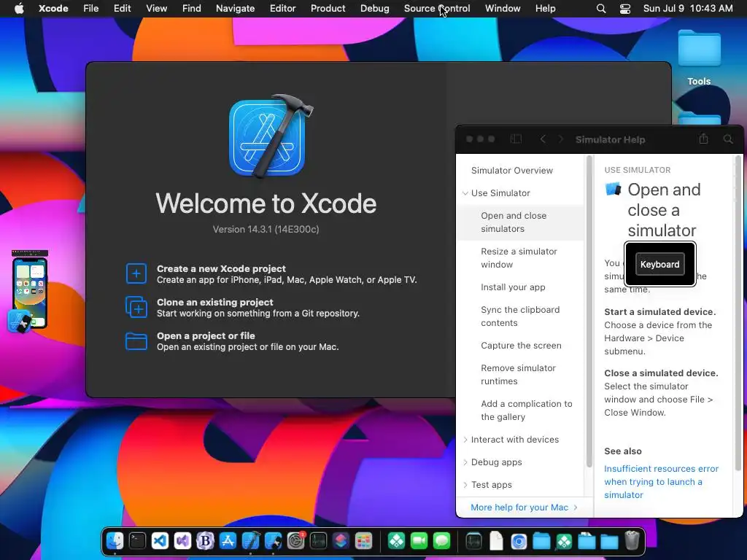Image resolution: width=747 pixels, height=560 pixels.
Task: Click the large Xcode hammer logo
Action: pos(270,136)
